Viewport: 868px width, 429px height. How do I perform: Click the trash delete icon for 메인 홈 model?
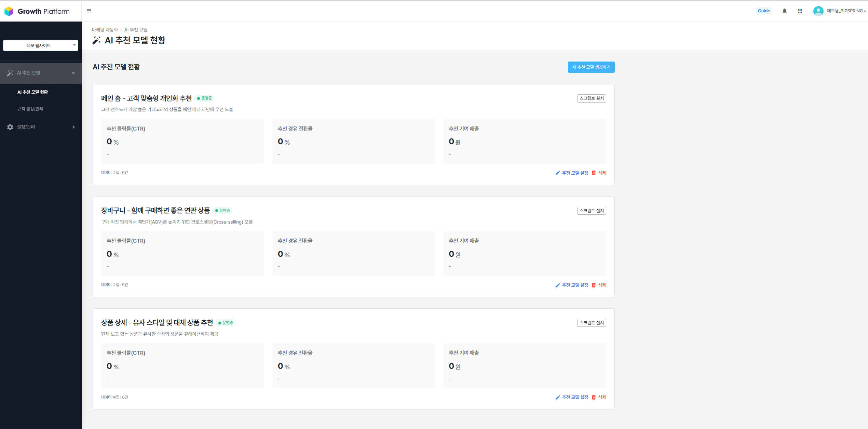pos(594,173)
